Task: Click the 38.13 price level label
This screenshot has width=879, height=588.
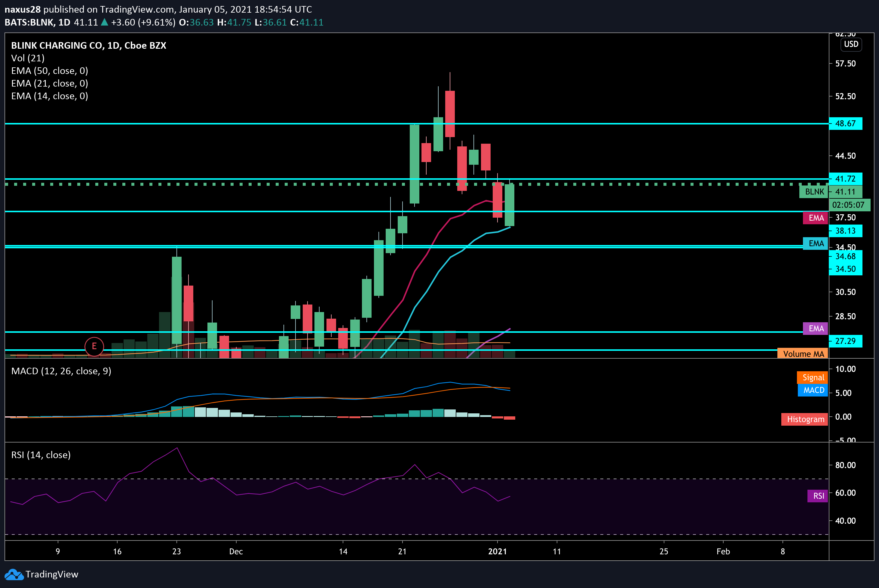Action: click(846, 231)
